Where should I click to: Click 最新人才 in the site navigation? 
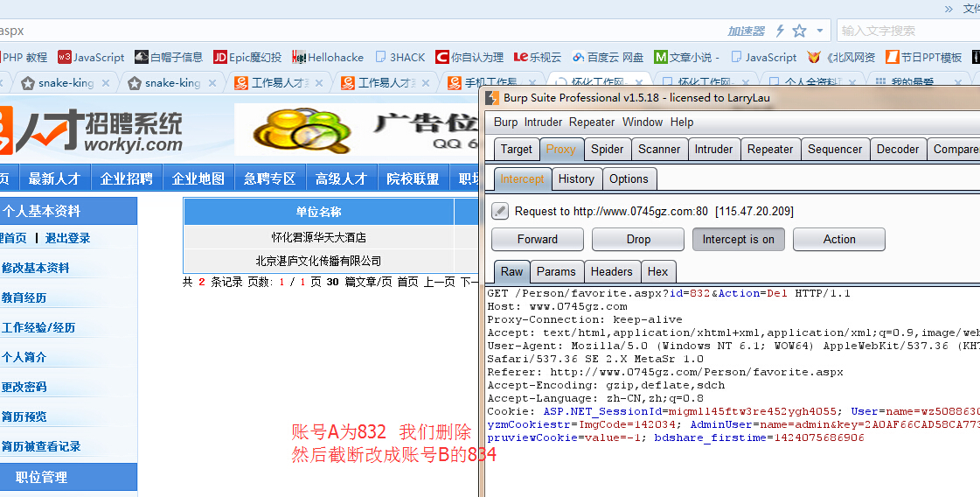click(55, 178)
